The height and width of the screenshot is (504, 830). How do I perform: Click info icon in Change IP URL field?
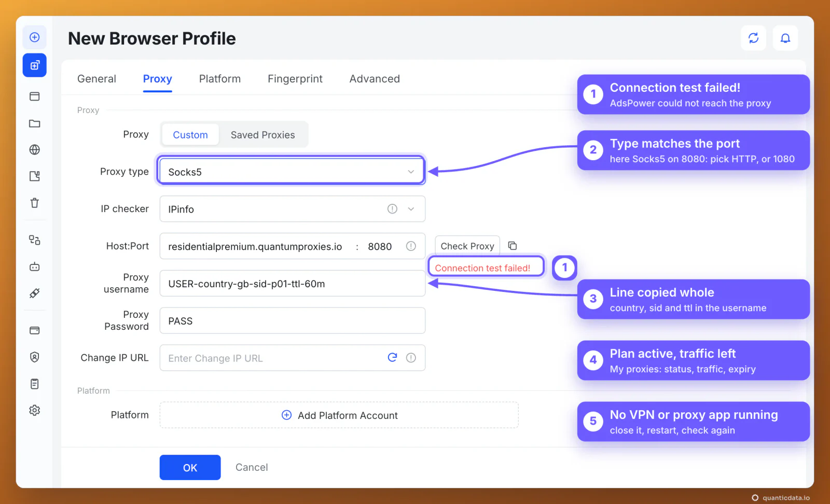[x=411, y=358]
